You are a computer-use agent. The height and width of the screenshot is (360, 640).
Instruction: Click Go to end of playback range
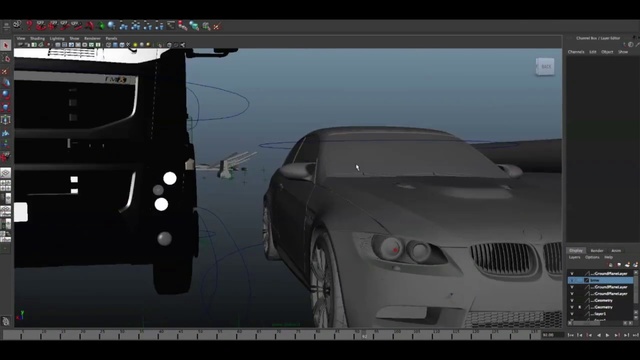click(x=636, y=335)
